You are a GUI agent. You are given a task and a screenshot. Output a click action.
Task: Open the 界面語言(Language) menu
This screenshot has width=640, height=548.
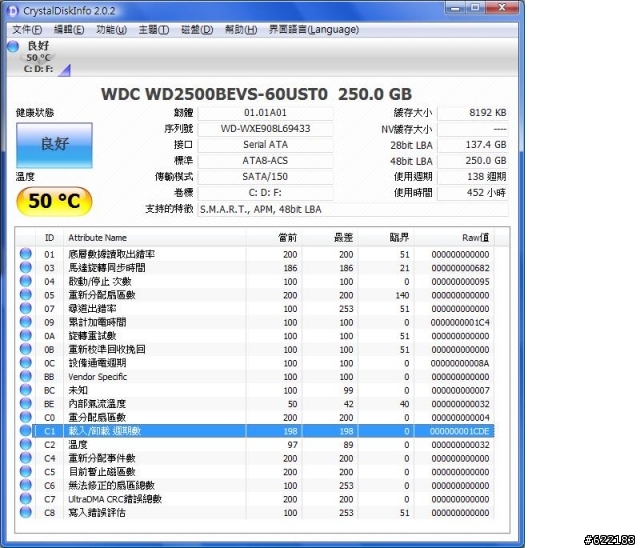(314, 30)
